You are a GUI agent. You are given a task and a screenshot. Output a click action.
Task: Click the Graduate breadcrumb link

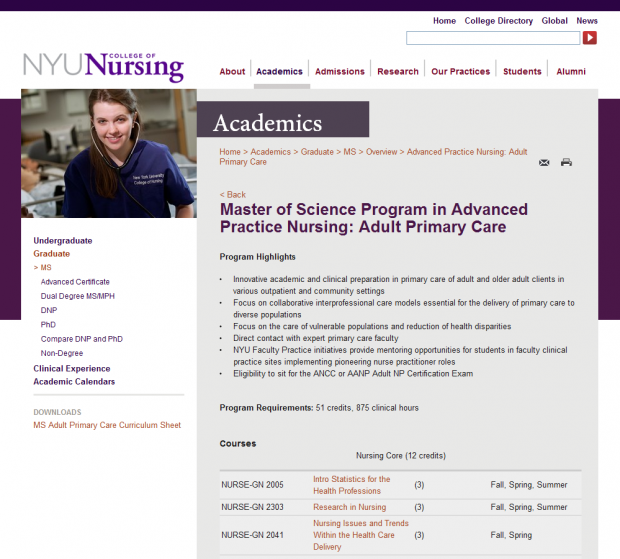(317, 152)
